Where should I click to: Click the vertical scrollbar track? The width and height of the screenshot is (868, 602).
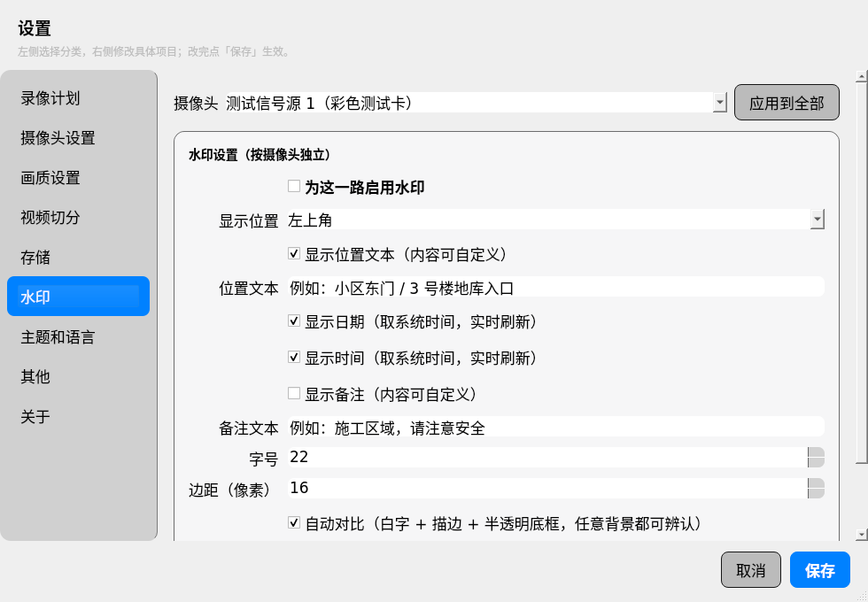pyautogui.click(x=861, y=497)
